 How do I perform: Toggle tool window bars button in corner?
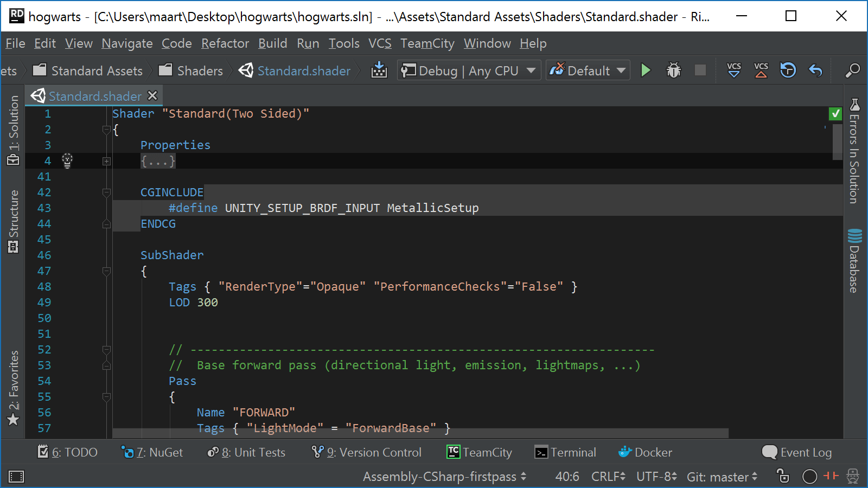pyautogui.click(x=16, y=477)
